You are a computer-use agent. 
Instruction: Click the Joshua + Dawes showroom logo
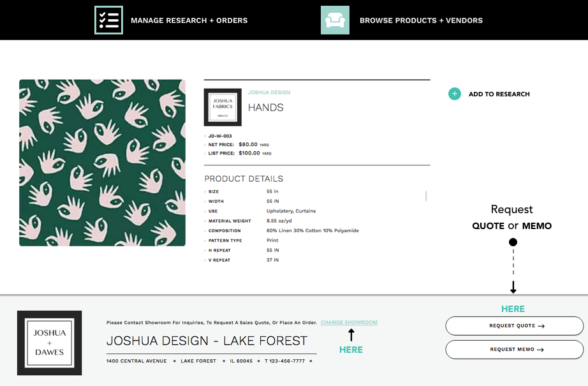click(50, 343)
